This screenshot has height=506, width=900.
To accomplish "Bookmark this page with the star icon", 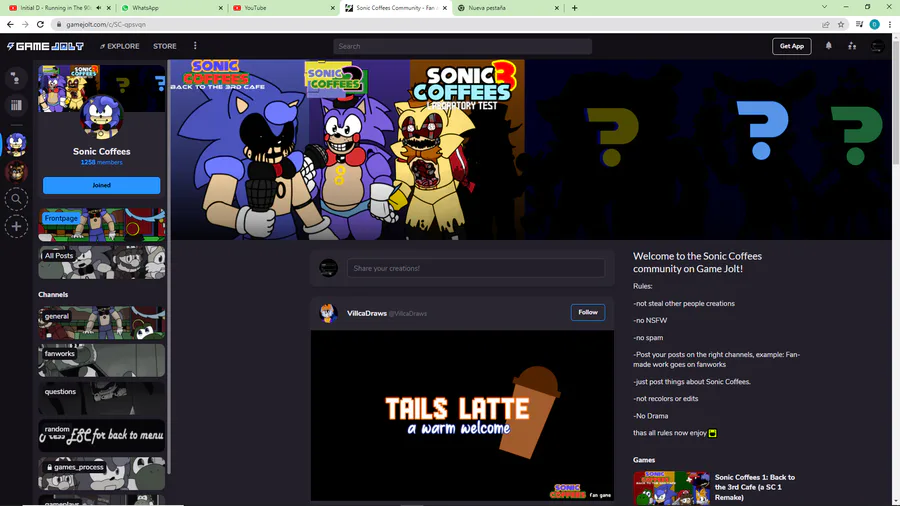I will pos(841,24).
